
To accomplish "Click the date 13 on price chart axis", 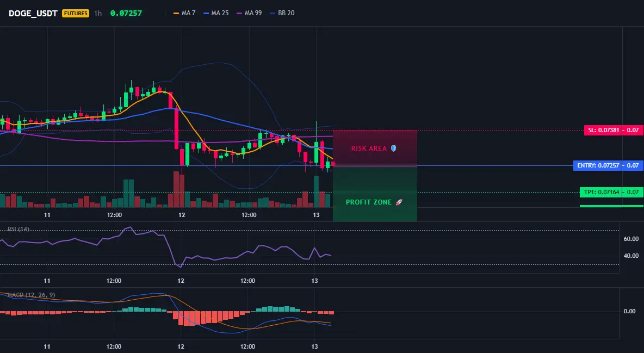I will (x=316, y=215).
